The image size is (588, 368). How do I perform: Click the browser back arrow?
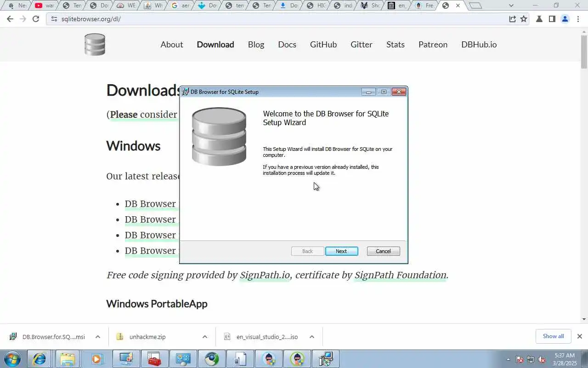point(10,19)
